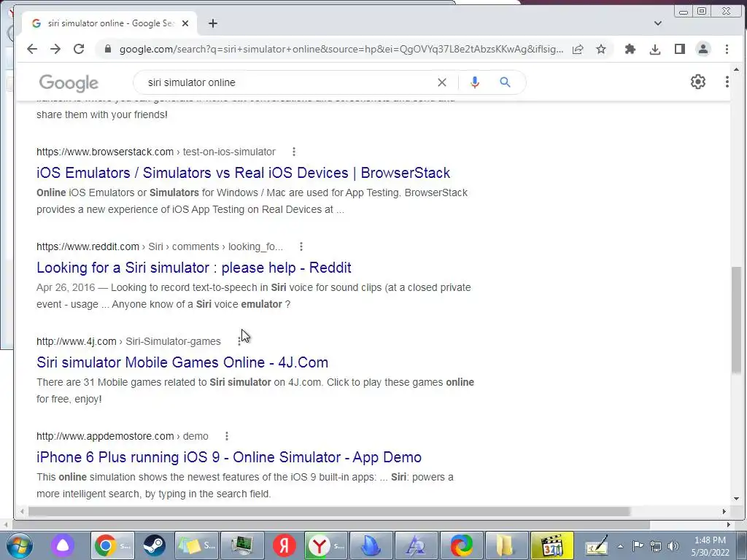Click left arrow of horizontal scrollbar
The height and width of the screenshot is (560, 747).
tap(22, 511)
